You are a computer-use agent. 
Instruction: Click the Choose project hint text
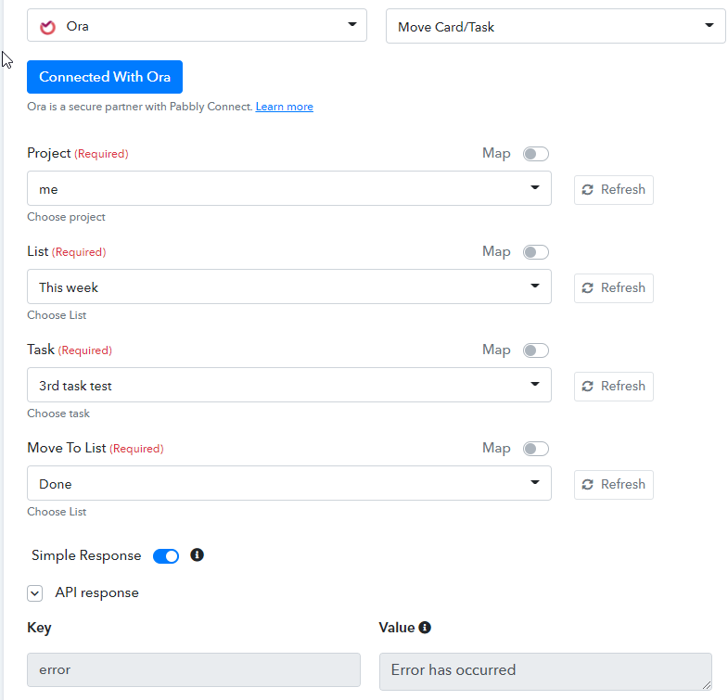click(67, 217)
